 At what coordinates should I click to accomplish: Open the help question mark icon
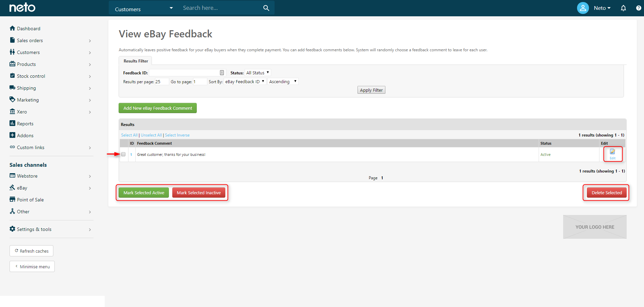[x=639, y=8]
